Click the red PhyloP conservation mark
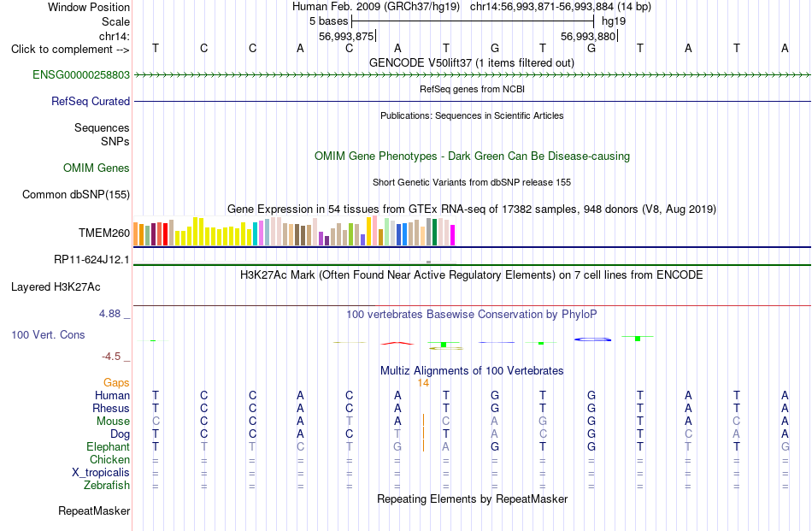812x531 pixels. 397,343
